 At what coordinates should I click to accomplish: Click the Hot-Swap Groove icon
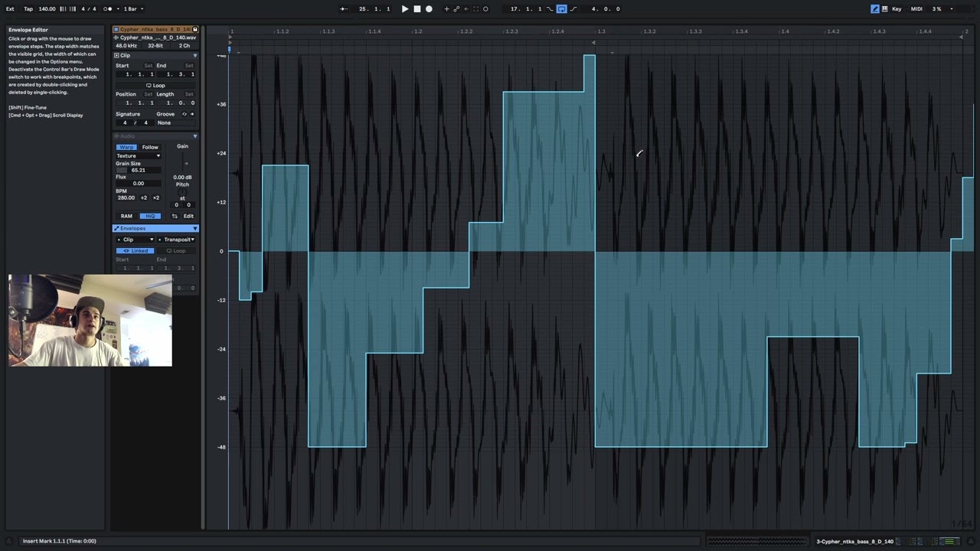coord(184,114)
